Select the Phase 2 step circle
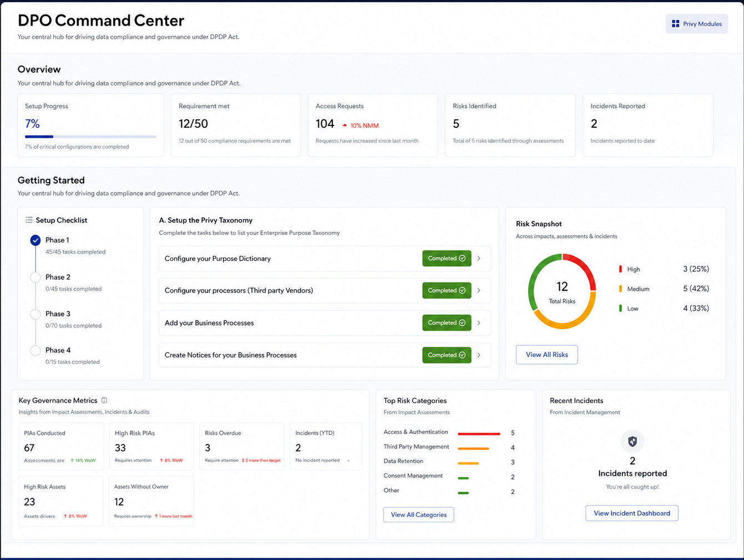This screenshot has height=560, width=744. [x=36, y=277]
